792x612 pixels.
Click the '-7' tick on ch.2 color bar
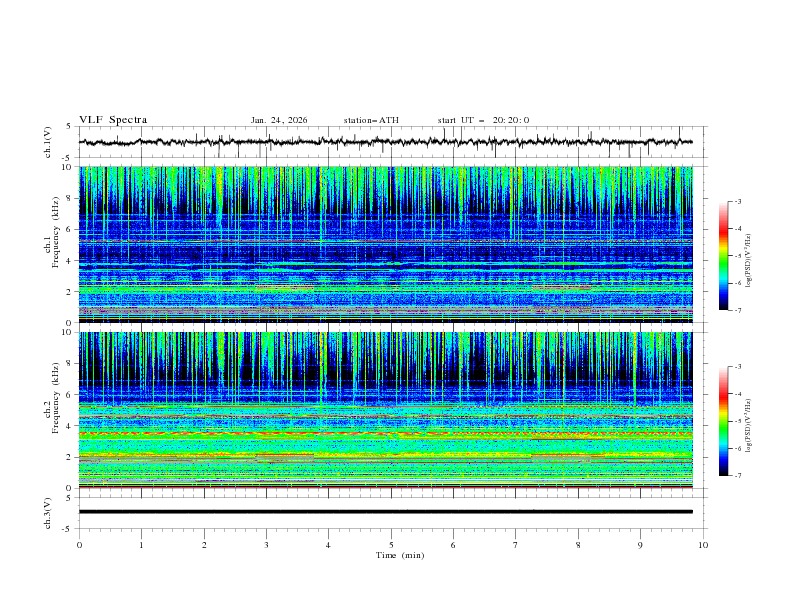(737, 475)
